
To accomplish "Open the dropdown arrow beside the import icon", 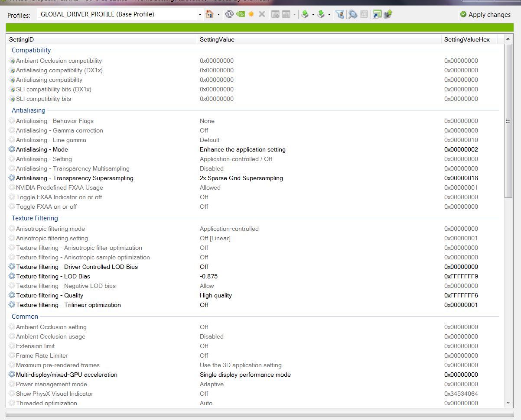I will point(329,15).
